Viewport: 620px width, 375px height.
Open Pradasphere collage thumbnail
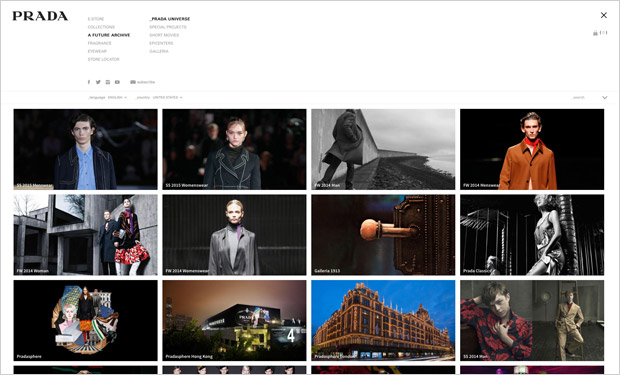(x=85, y=320)
